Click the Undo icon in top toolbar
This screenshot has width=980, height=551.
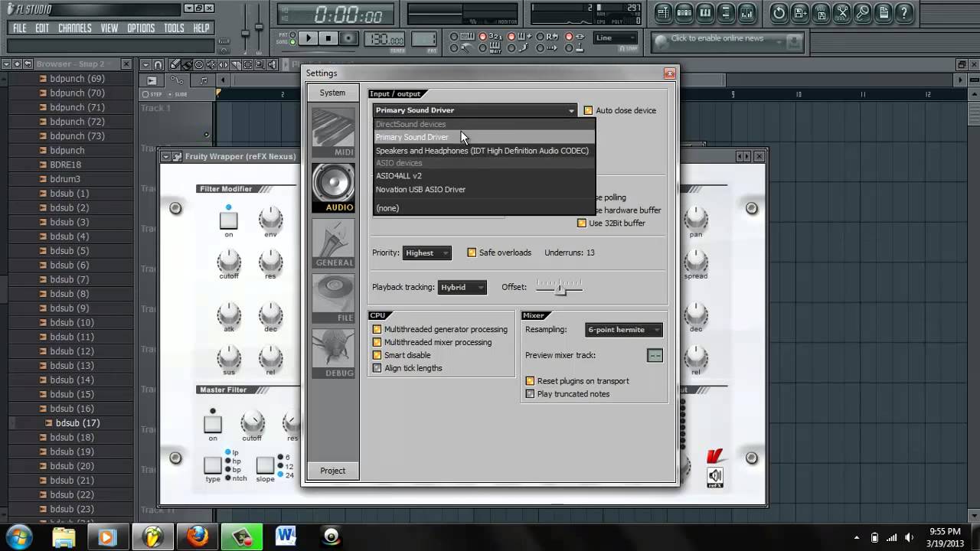tap(779, 13)
